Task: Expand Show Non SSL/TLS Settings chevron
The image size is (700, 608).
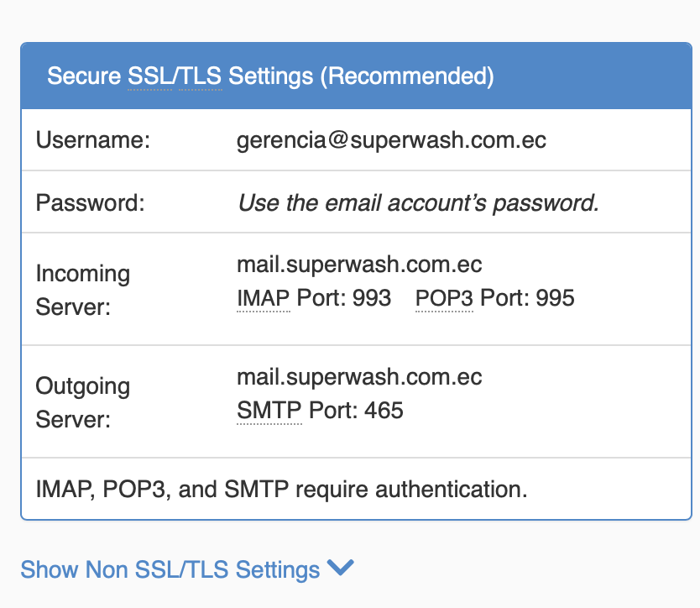Action: 340,569
